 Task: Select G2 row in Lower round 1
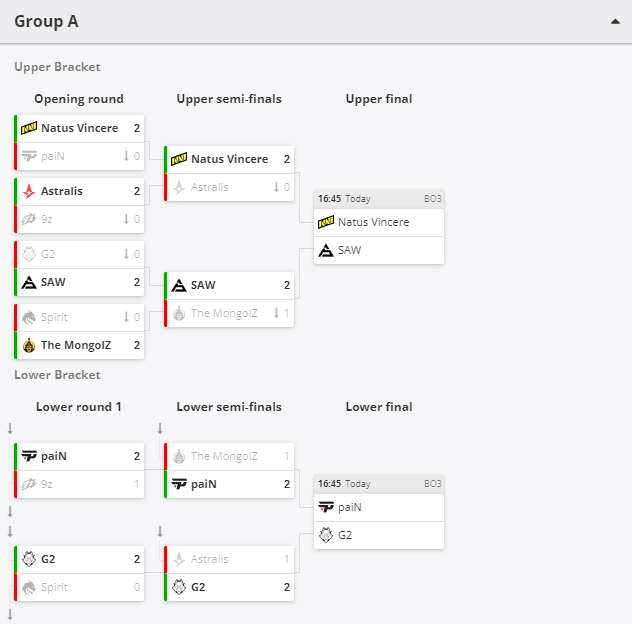pyautogui.click(x=79, y=559)
